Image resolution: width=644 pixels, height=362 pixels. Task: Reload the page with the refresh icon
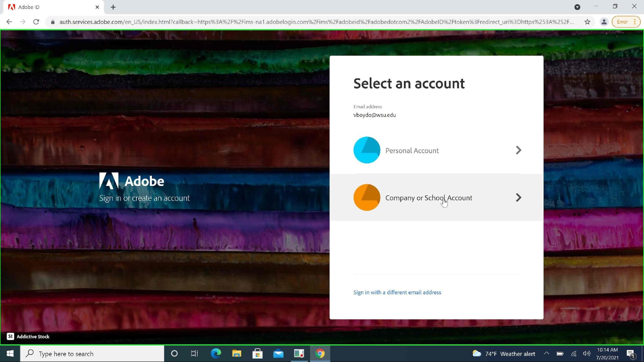tap(36, 22)
